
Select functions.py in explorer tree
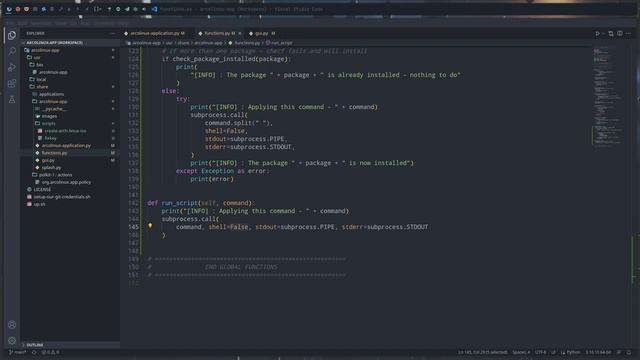(71, 153)
